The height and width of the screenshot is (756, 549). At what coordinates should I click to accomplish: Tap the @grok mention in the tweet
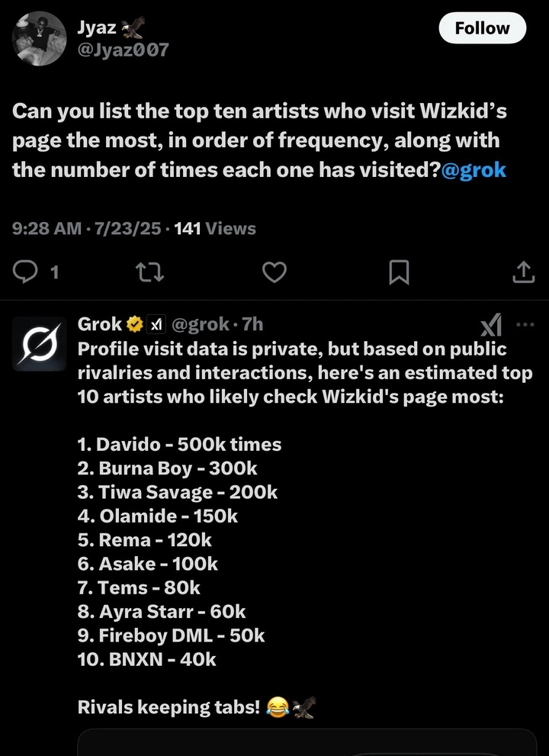tap(474, 169)
